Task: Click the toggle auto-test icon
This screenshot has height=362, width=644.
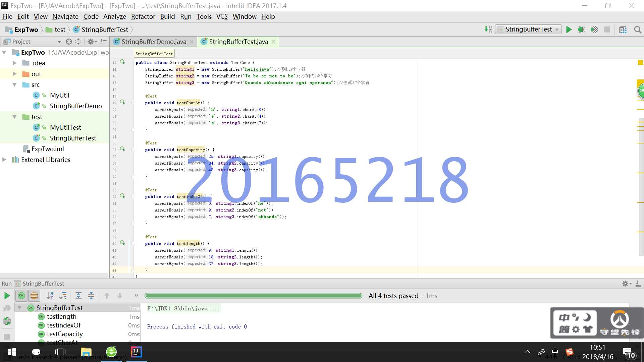Action: click(x=7, y=321)
